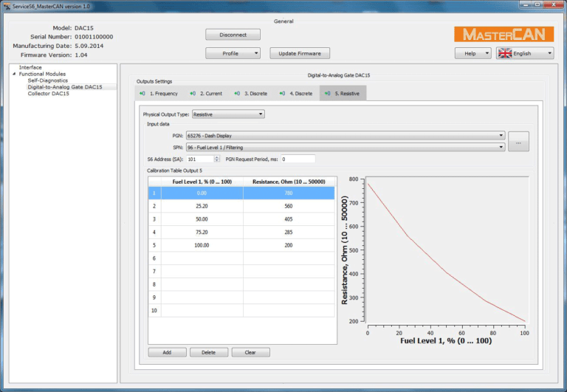Click the ellipsis browse button beside SPN
Image resolution: width=567 pixels, height=392 pixels.
(518, 141)
